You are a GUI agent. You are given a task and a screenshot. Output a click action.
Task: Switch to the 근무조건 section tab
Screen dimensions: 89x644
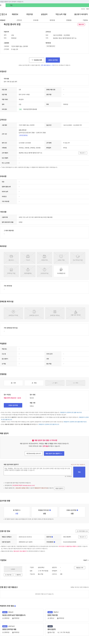click(19, 20)
